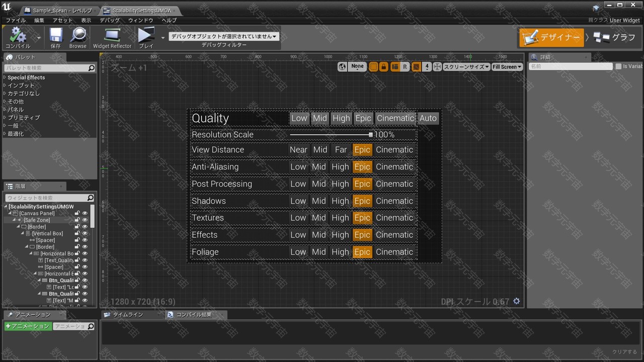Hide the Safe Zone widget

tap(85, 220)
